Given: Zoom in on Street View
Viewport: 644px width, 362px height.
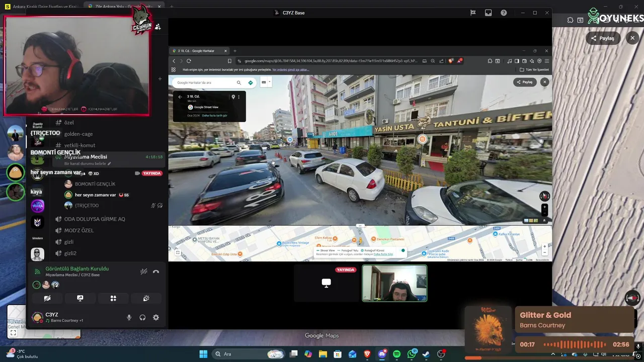Looking at the screenshot, I should pos(544,207).
